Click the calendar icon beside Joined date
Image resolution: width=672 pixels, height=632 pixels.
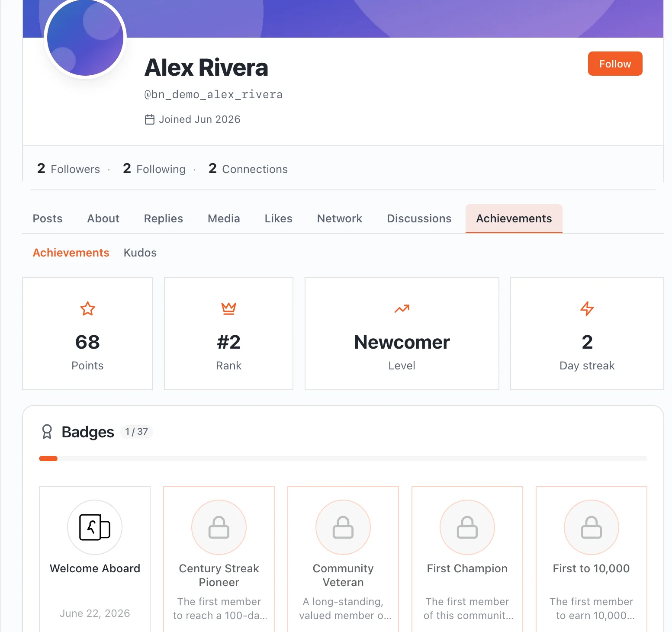(x=149, y=119)
